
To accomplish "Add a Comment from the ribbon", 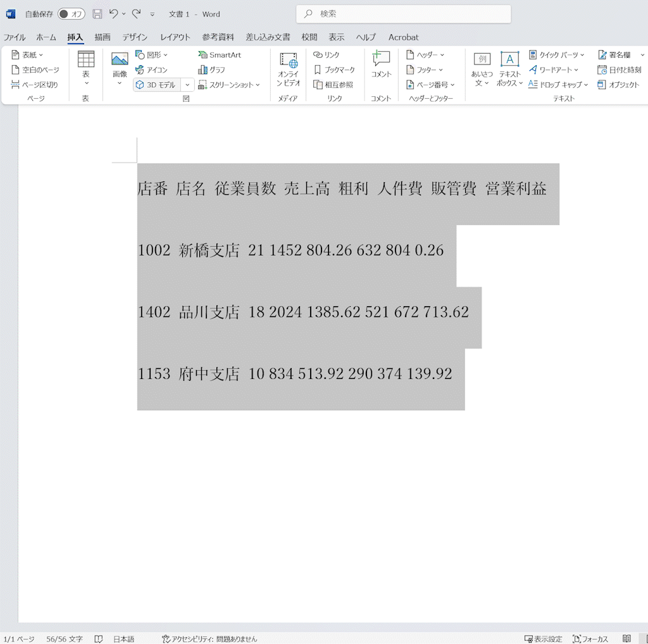I will (381, 65).
